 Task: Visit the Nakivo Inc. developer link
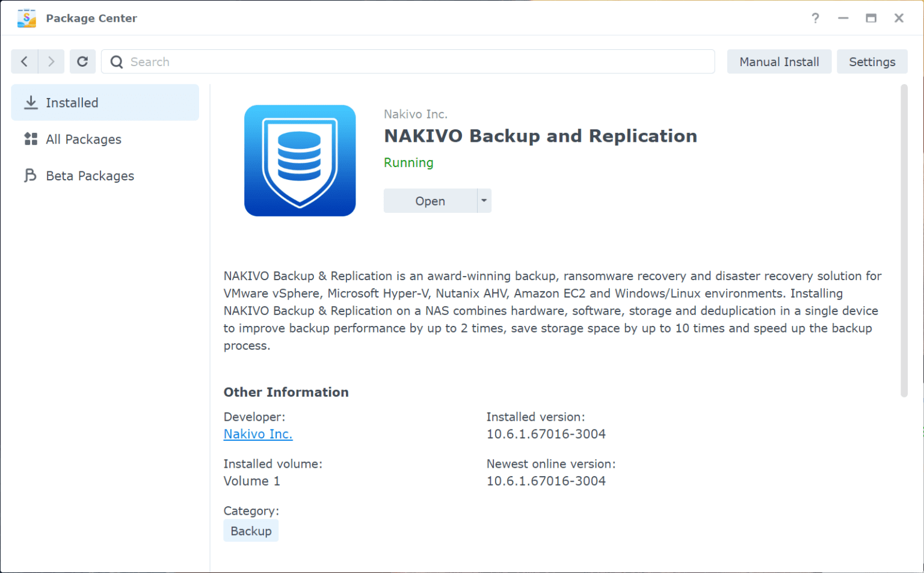coord(258,434)
